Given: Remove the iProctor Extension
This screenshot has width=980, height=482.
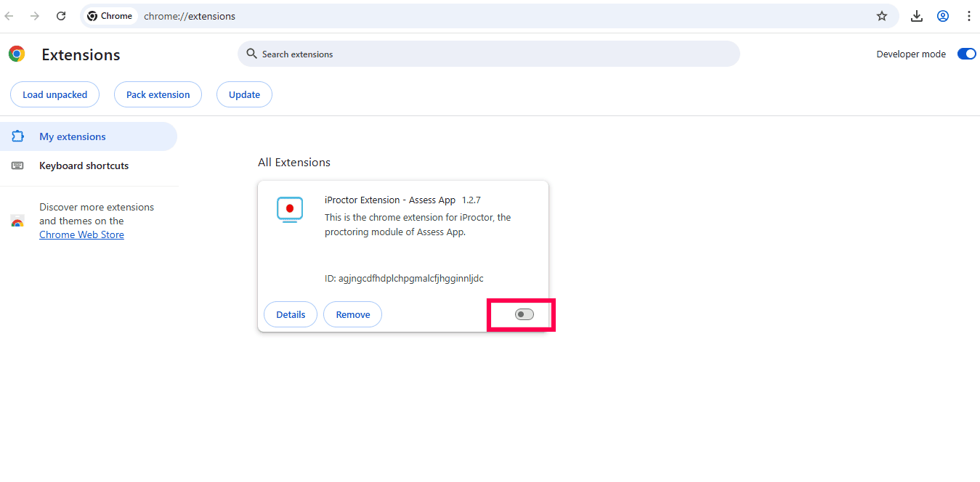Looking at the screenshot, I should 352,314.
